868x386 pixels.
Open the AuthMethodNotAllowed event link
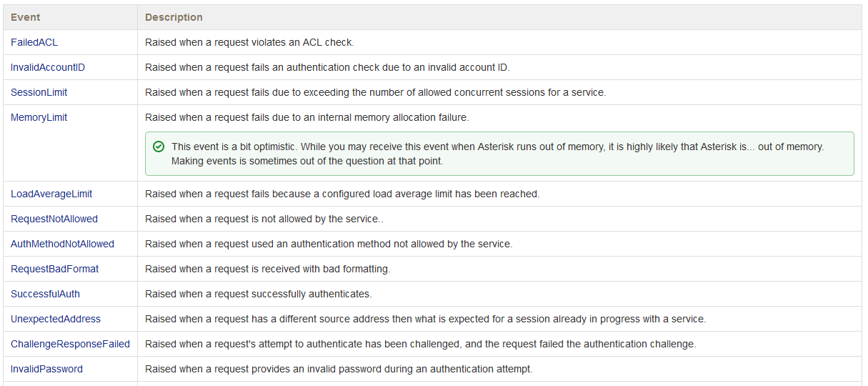click(62, 244)
